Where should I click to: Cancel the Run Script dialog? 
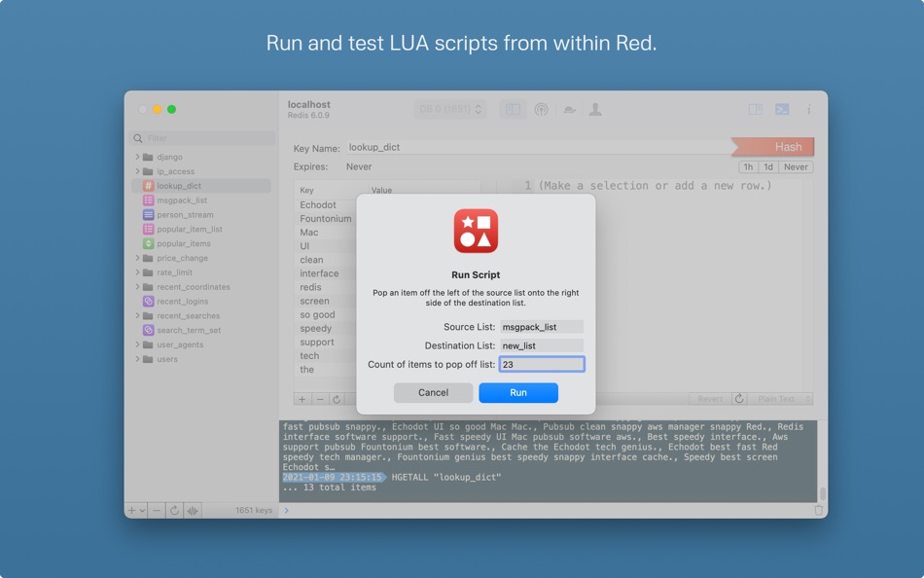pos(433,393)
